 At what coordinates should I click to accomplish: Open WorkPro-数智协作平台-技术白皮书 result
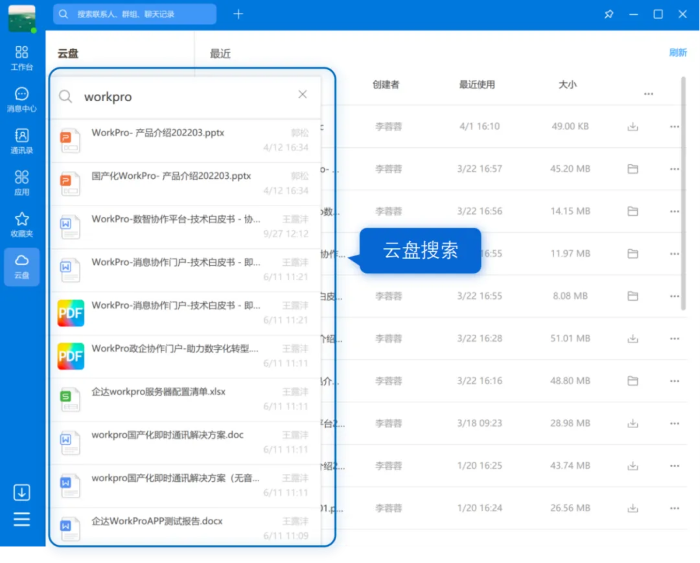click(x=186, y=227)
